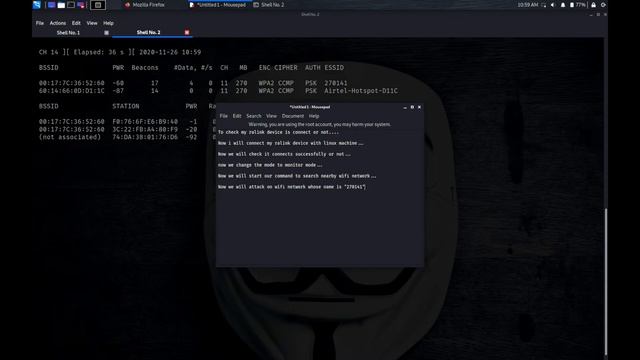Close the Shell No. 2 tab
640x360 pixels.
point(187,32)
